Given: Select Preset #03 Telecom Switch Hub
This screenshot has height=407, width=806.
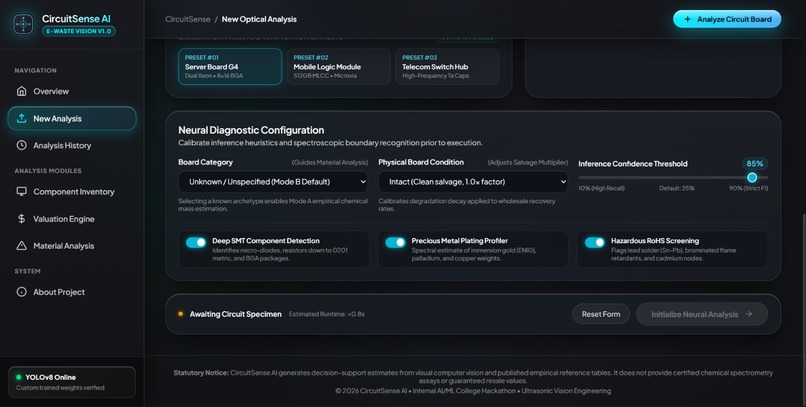Looking at the screenshot, I should pos(447,66).
